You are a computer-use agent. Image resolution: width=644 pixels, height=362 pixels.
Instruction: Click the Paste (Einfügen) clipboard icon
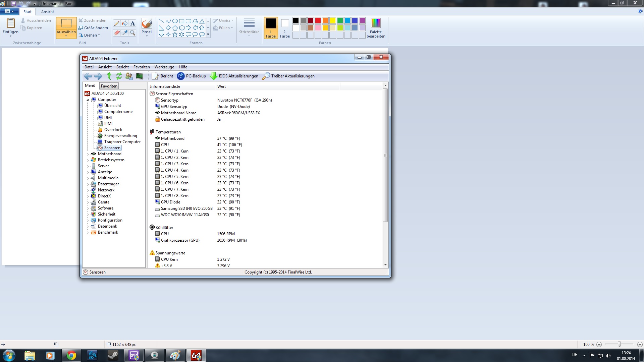click(11, 23)
